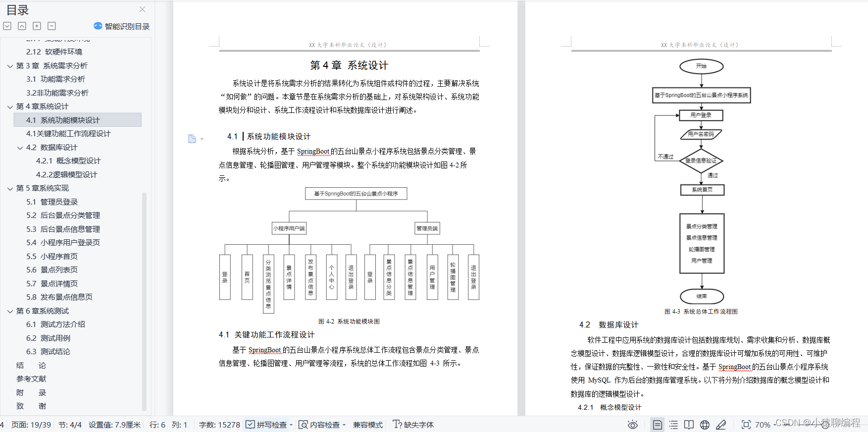Open dropdown arrow next to paragraph layout icon
Viewport: 868px width, 432px height.
[x=202, y=139]
